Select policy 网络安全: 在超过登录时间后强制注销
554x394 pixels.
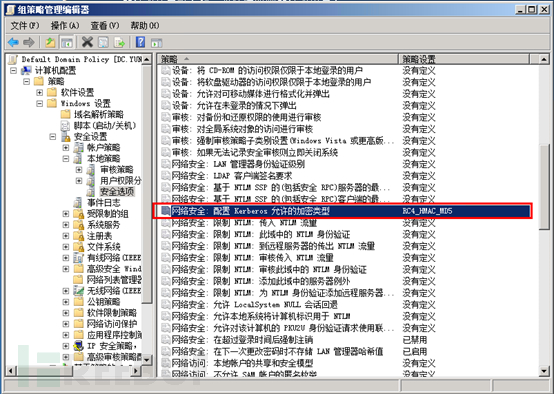pyautogui.click(x=242, y=340)
